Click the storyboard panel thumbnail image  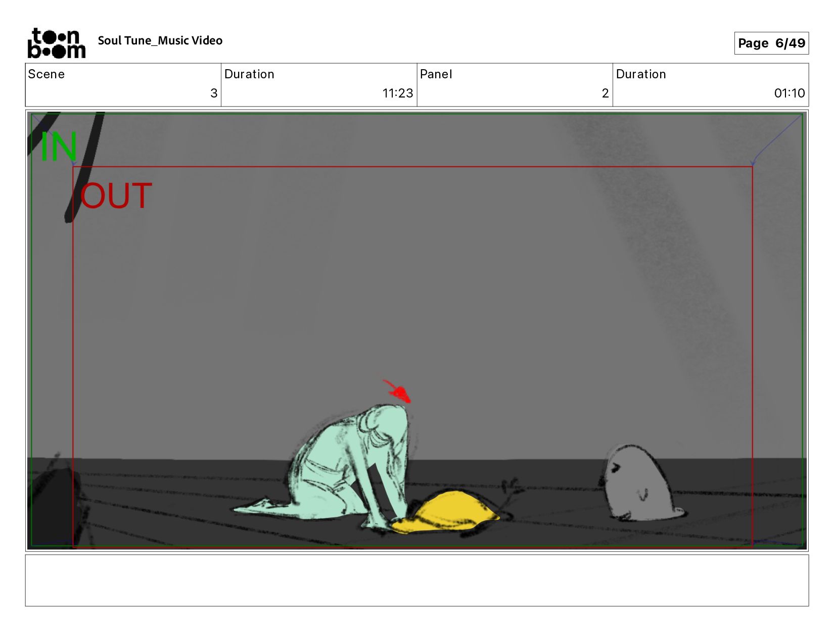point(417,330)
